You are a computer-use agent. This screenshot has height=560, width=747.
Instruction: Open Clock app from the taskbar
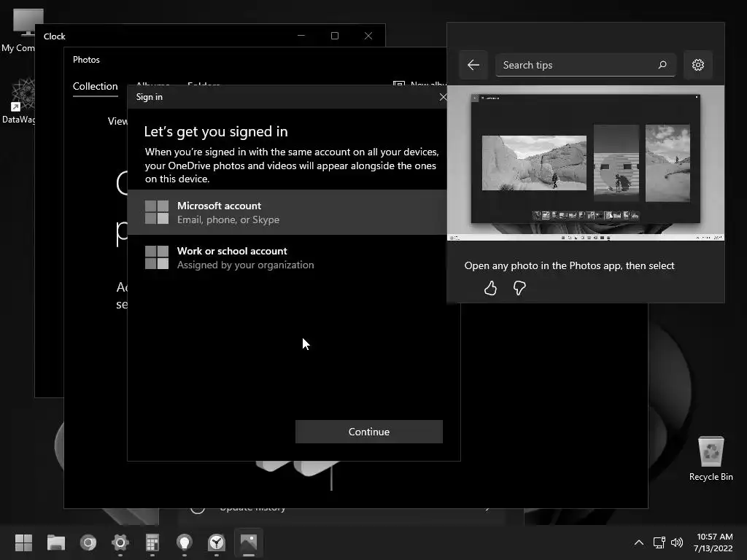pos(217,542)
